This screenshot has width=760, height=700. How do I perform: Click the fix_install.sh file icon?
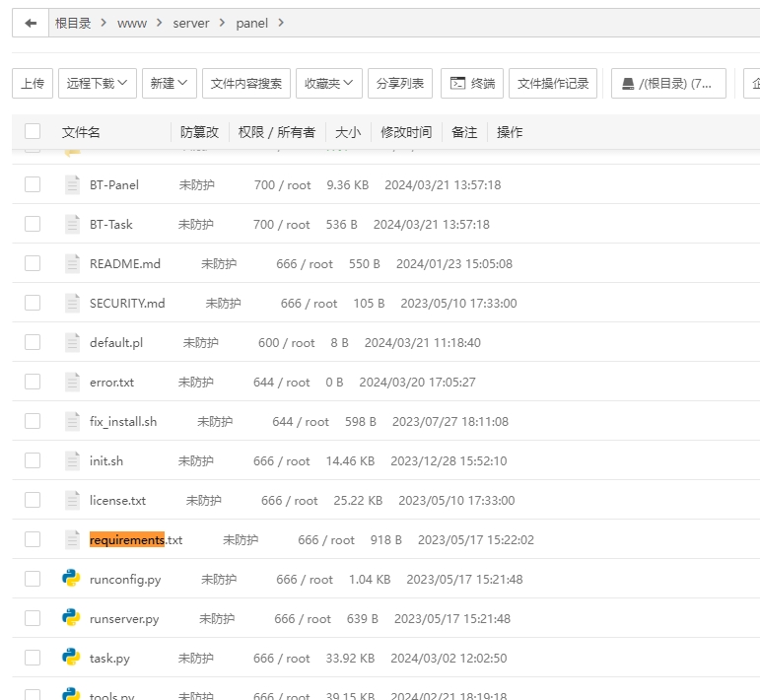coord(72,421)
